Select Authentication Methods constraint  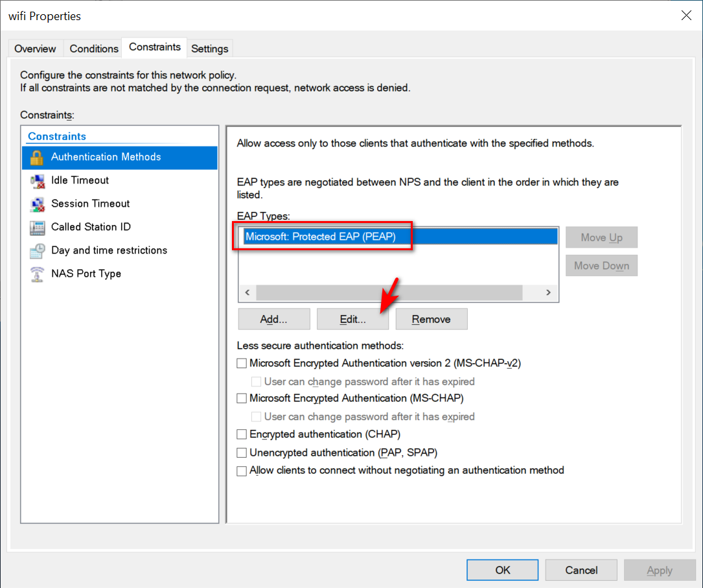click(x=120, y=158)
